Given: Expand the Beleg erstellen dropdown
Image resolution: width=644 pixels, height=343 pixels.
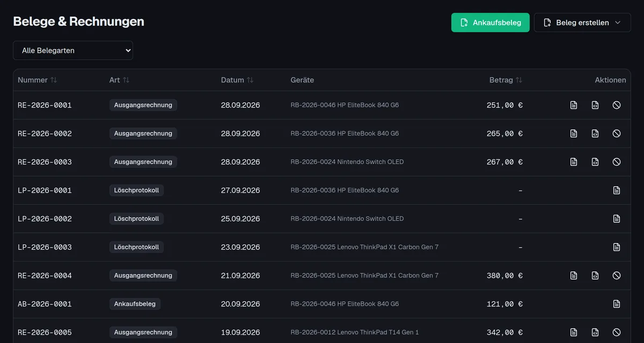Looking at the screenshot, I should coord(582,23).
